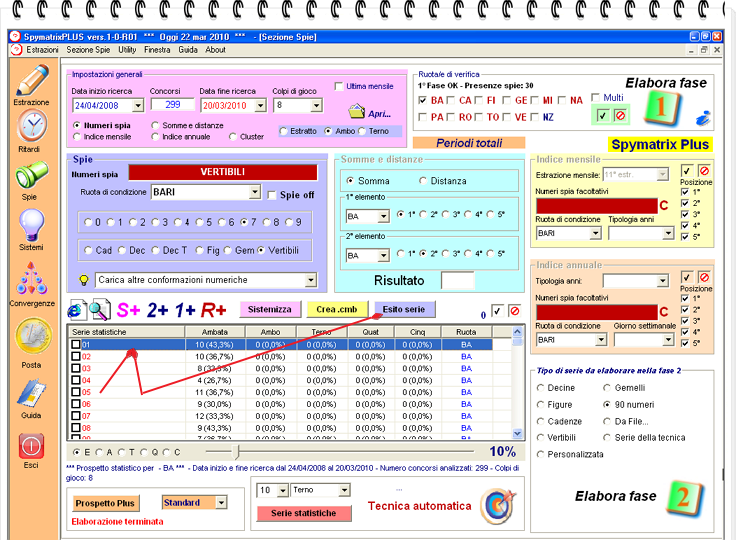
Task: Open Ritardi clock icon in sidebar
Action: [x=32, y=126]
